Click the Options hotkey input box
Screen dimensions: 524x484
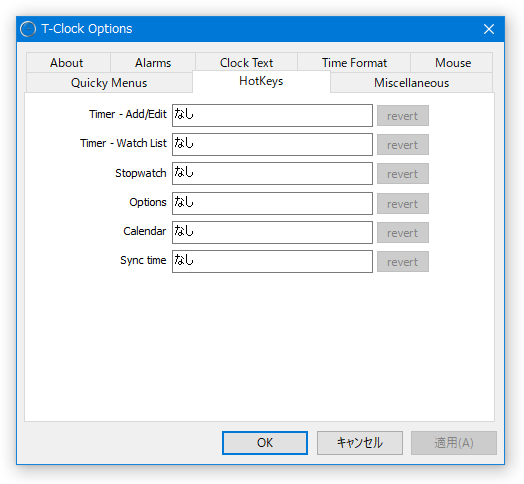pyautogui.click(x=272, y=203)
